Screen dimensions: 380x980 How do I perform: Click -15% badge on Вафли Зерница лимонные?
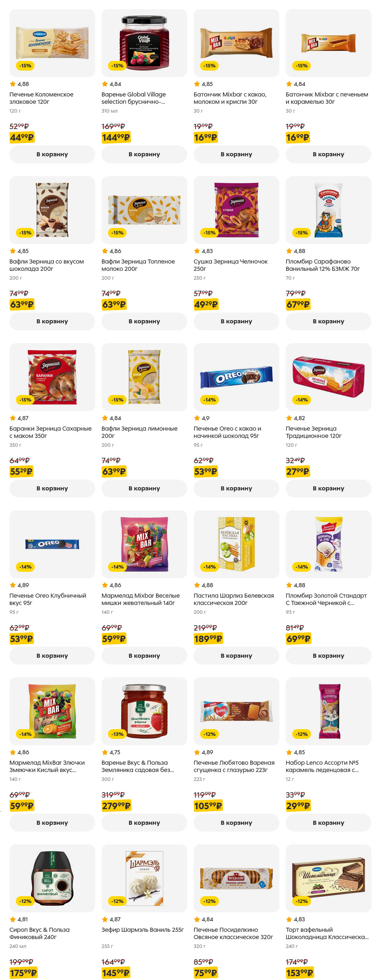(x=117, y=399)
